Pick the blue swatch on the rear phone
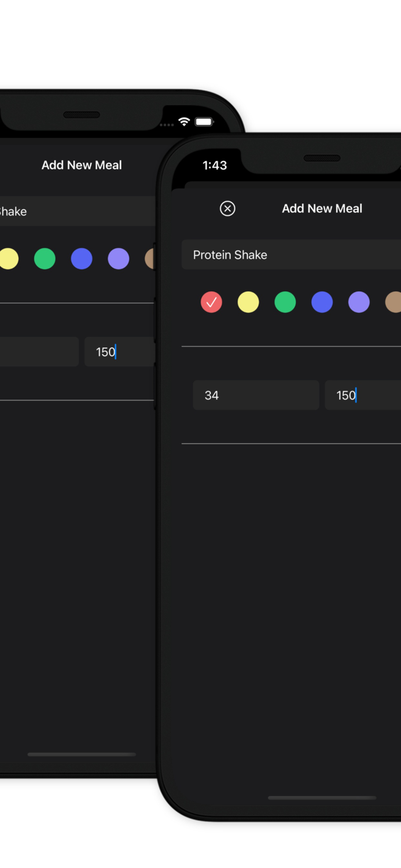This screenshot has width=401, height=868. point(82,259)
